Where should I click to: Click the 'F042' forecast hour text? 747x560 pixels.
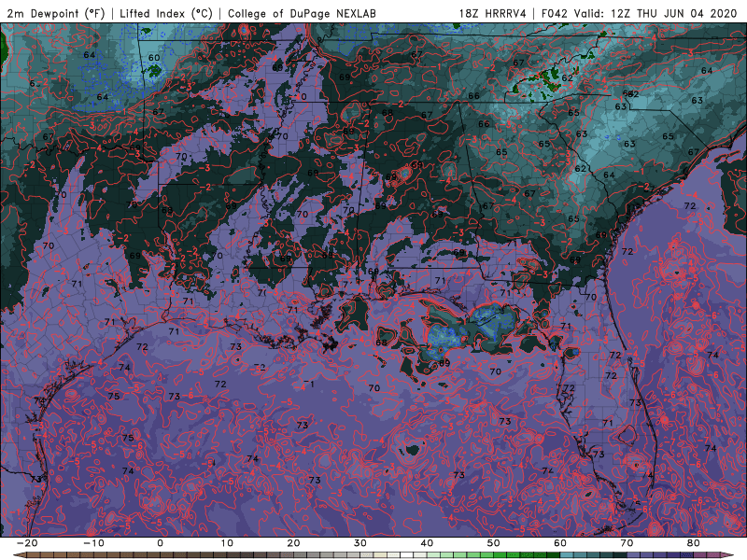[555, 13]
